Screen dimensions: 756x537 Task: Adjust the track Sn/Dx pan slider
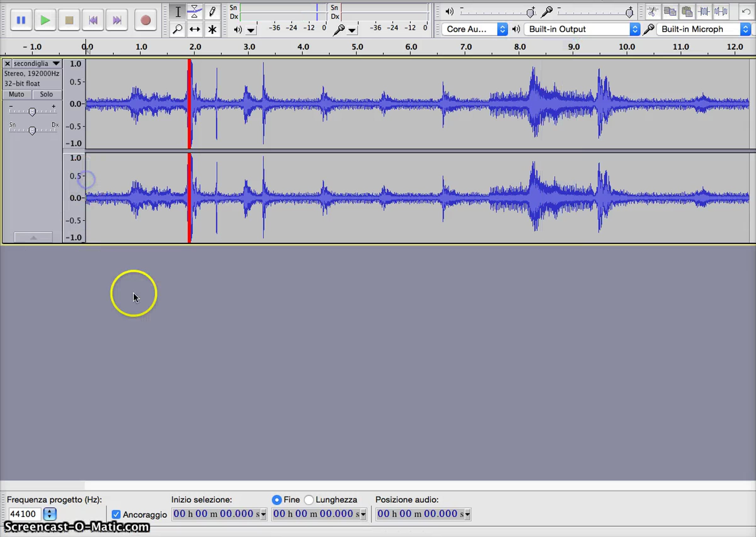32,130
